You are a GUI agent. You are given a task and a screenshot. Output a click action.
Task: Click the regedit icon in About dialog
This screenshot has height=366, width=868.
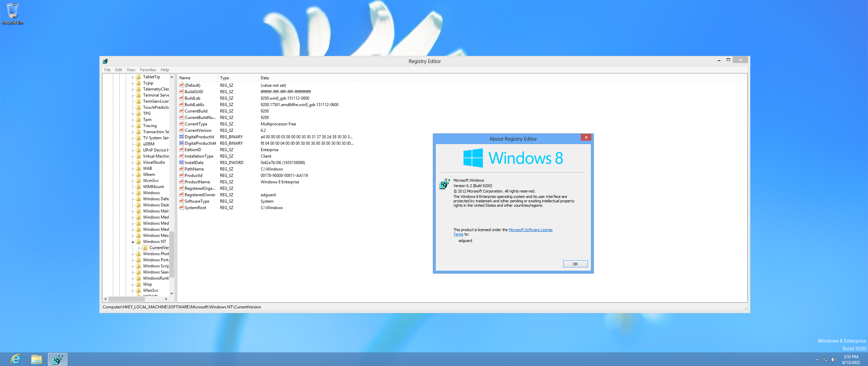point(445,184)
